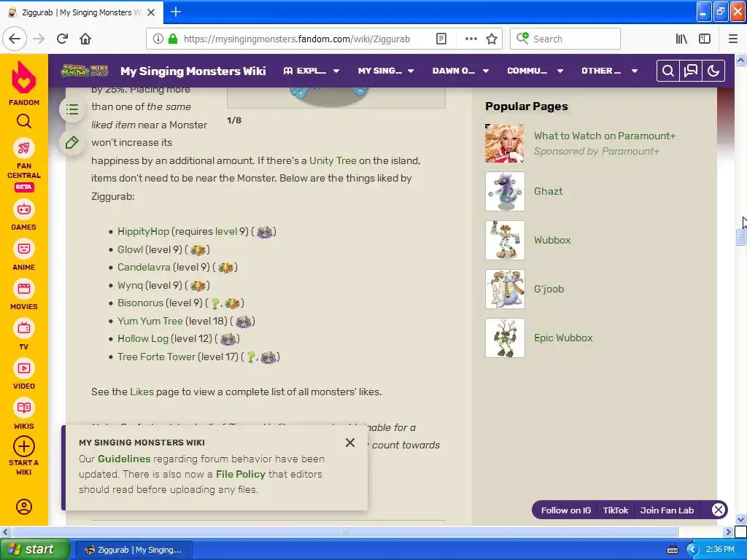The height and width of the screenshot is (560, 747).
Task: Open the Hollow Log link
Action: [x=143, y=338]
